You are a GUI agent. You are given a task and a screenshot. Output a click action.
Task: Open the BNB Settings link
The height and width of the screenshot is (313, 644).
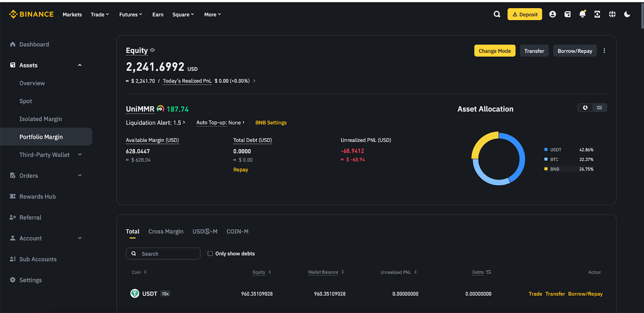pos(271,123)
